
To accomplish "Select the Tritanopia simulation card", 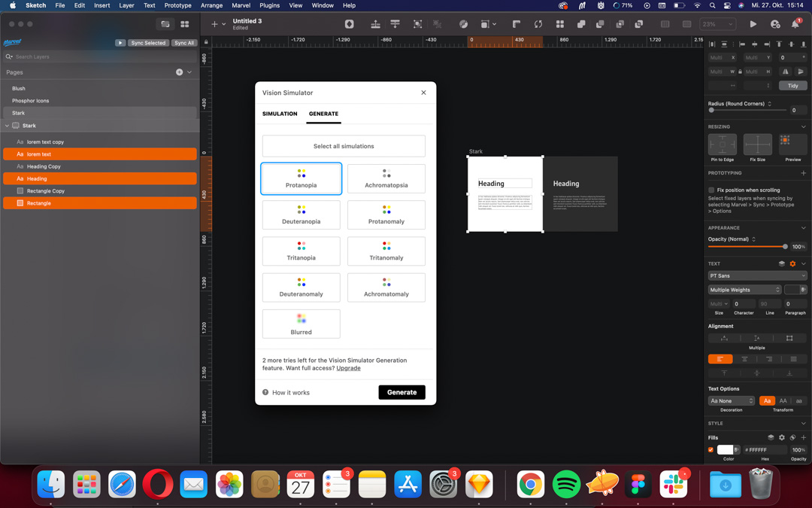I will coord(301,251).
